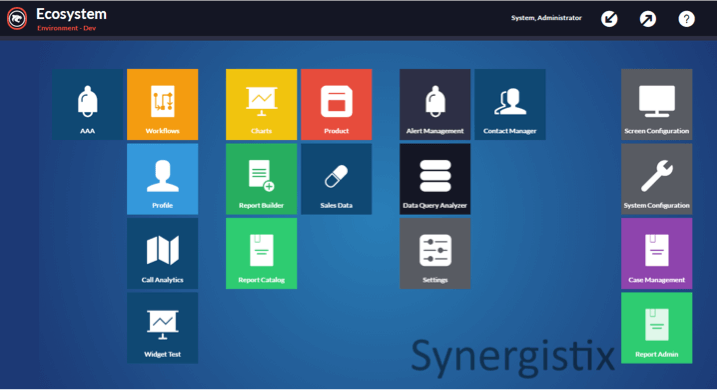
Task: Open the Sales Data tile
Action: coord(337,179)
